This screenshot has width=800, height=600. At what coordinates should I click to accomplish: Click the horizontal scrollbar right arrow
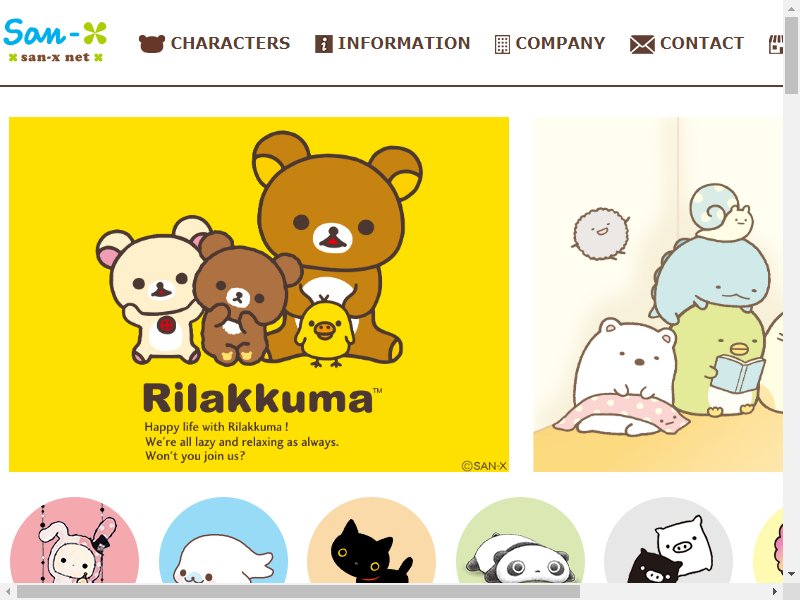[774, 592]
